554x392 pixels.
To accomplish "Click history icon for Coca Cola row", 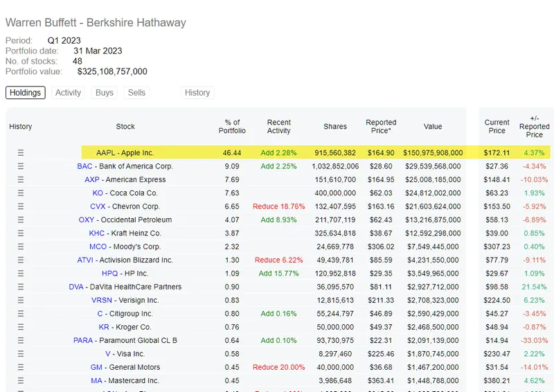I will point(21,193).
